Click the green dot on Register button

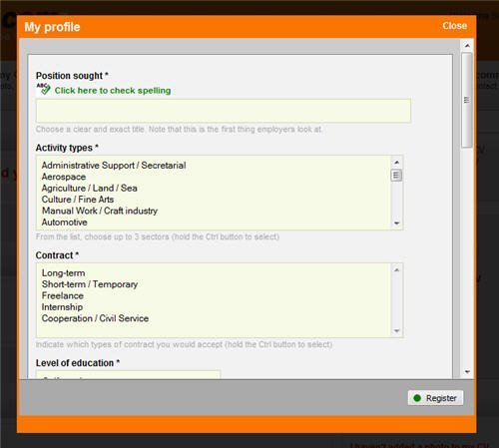click(x=417, y=398)
